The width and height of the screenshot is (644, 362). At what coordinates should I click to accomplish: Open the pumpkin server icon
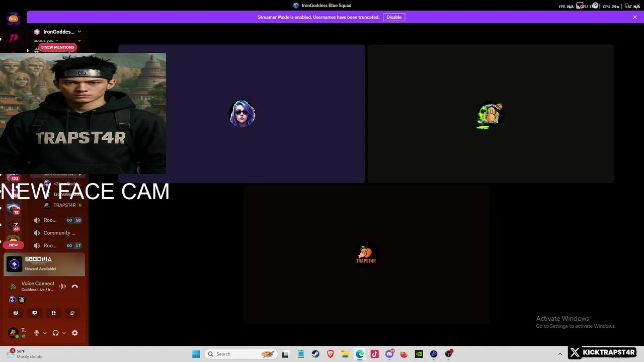click(x=13, y=19)
